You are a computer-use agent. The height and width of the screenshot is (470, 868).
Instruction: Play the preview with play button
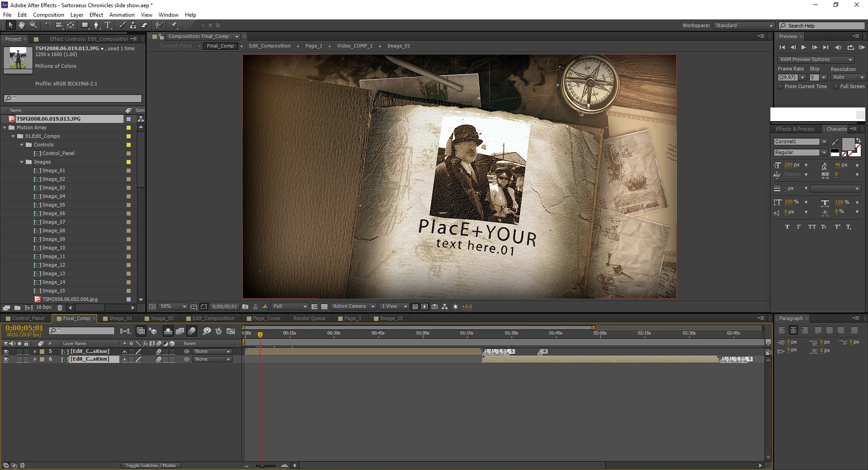803,47
